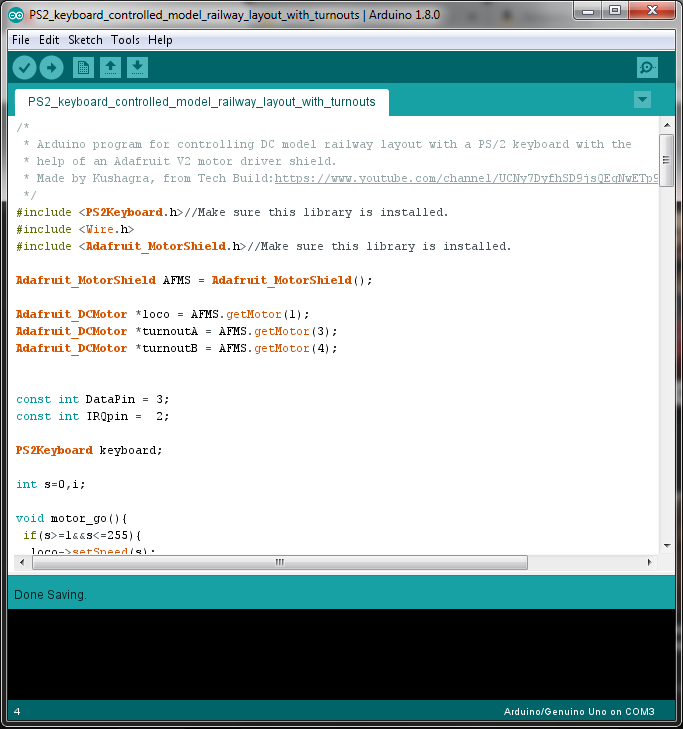Click the line number '4' in status bar
The height and width of the screenshot is (729, 683).
[17, 712]
